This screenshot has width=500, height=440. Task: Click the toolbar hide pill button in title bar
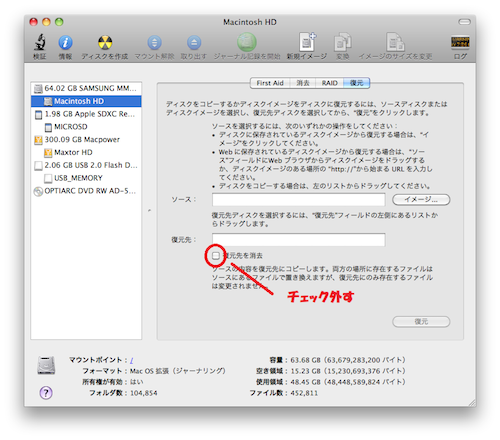[x=464, y=22]
